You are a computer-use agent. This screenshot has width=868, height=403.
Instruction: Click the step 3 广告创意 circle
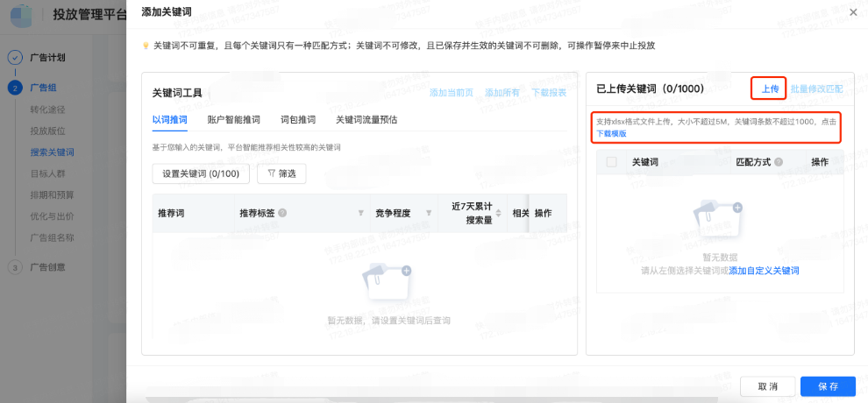[16, 267]
